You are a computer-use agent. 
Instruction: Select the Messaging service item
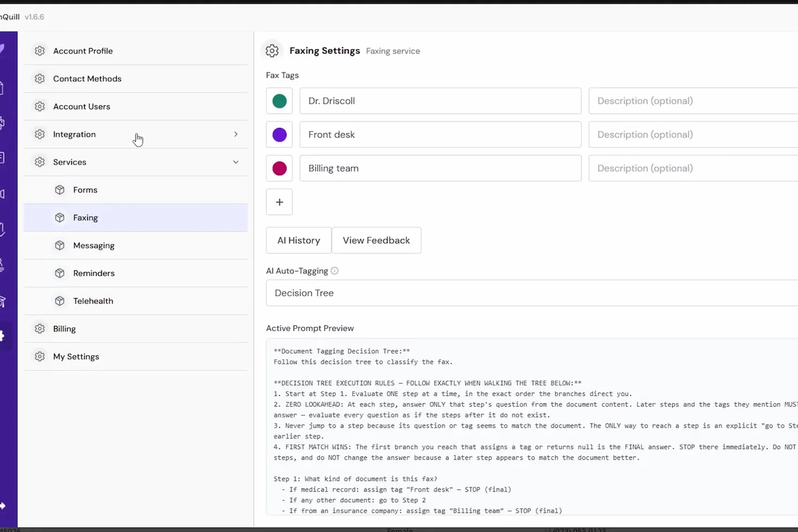[x=136, y=245]
